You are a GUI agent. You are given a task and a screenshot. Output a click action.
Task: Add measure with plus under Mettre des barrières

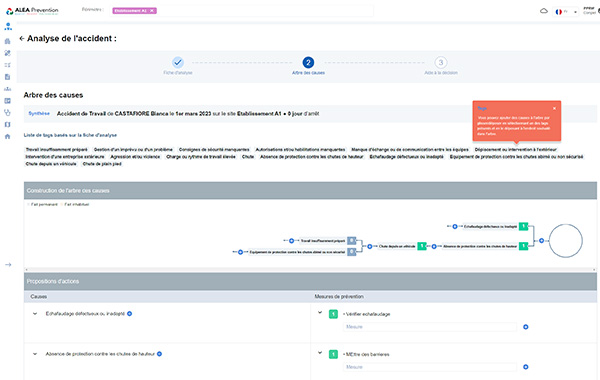tap(525, 367)
